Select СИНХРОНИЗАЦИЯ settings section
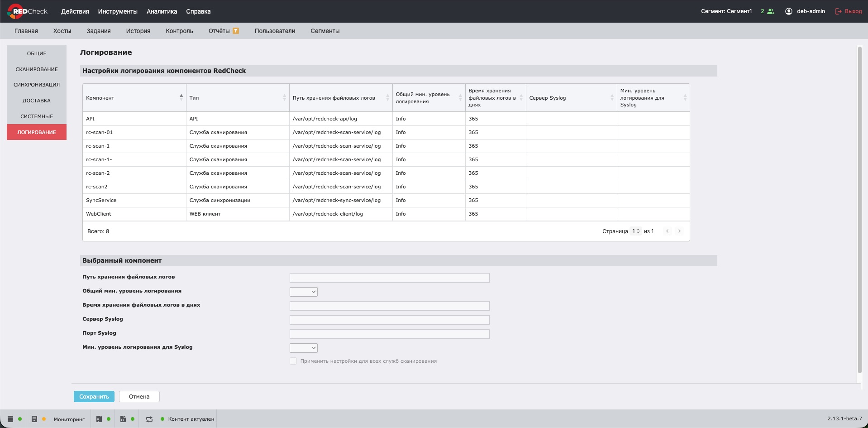The width and height of the screenshot is (868, 428). 37,85
